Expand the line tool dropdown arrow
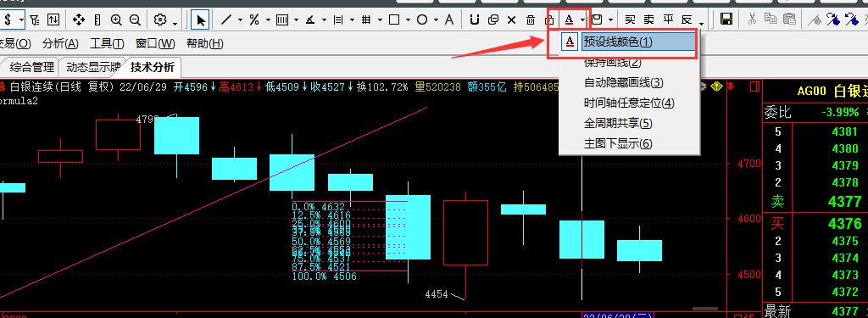This screenshot has width=868, height=318. (x=240, y=20)
